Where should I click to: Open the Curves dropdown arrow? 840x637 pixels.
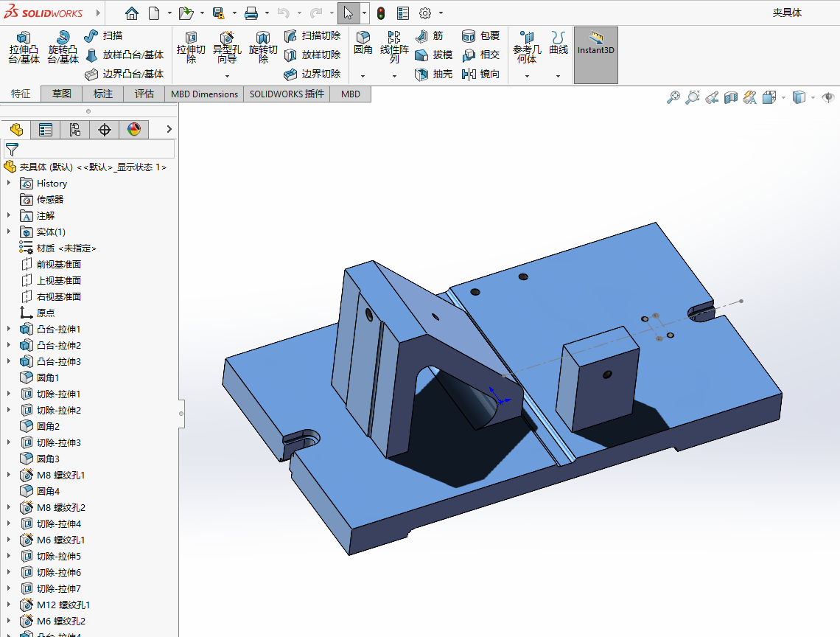click(x=559, y=76)
